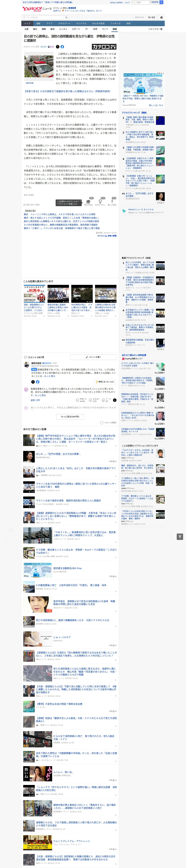Select the 国内 category

click(35, 29)
